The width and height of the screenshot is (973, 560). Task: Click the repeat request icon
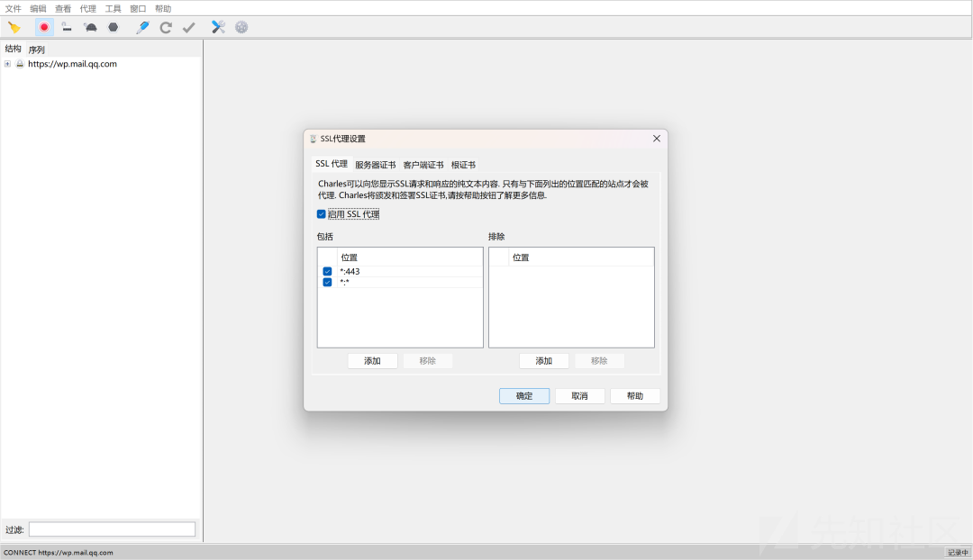[x=166, y=27]
